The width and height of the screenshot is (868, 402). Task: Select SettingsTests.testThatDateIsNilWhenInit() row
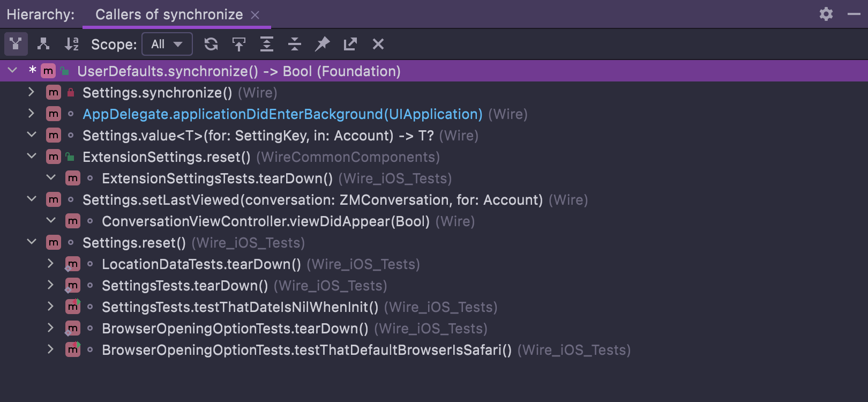434,307
